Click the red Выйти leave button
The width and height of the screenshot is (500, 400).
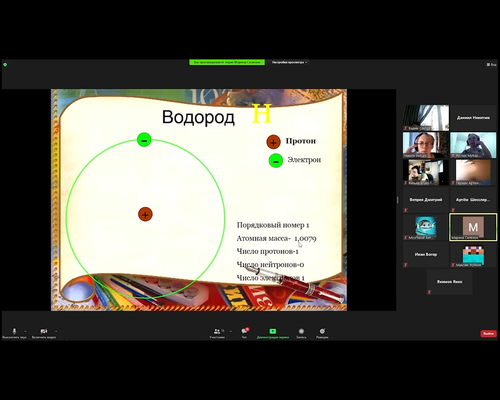488,334
